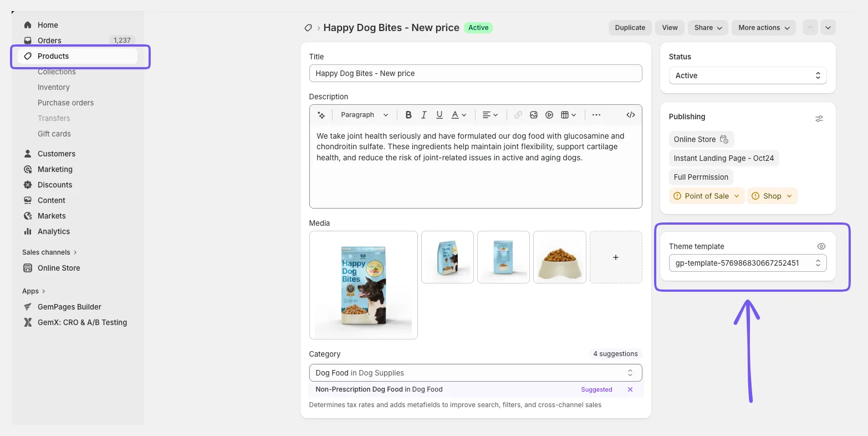This screenshot has height=436, width=868.
Task: Click the previous product up arrow
Action: (x=810, y=28)
